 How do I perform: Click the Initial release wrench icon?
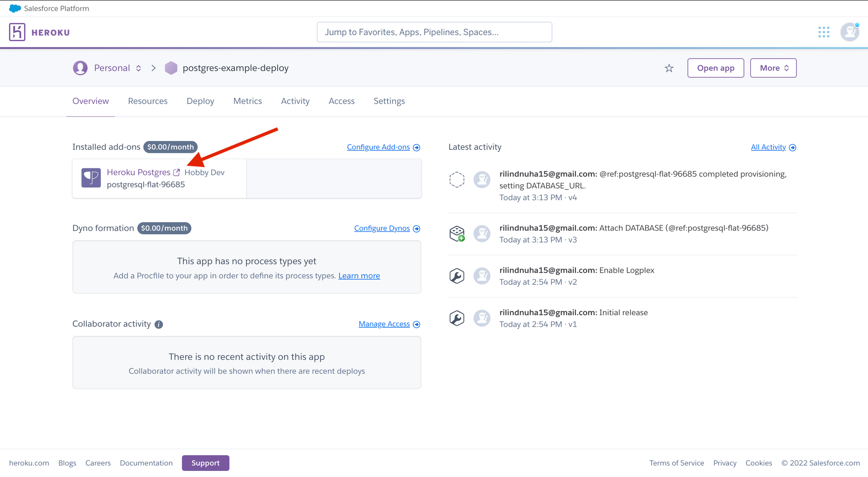(457, 318)
